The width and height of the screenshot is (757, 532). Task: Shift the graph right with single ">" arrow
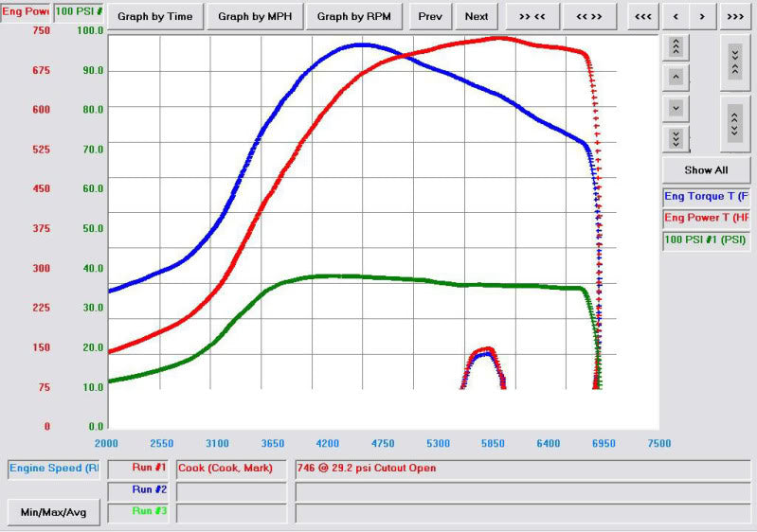click(x=701, y=16)
